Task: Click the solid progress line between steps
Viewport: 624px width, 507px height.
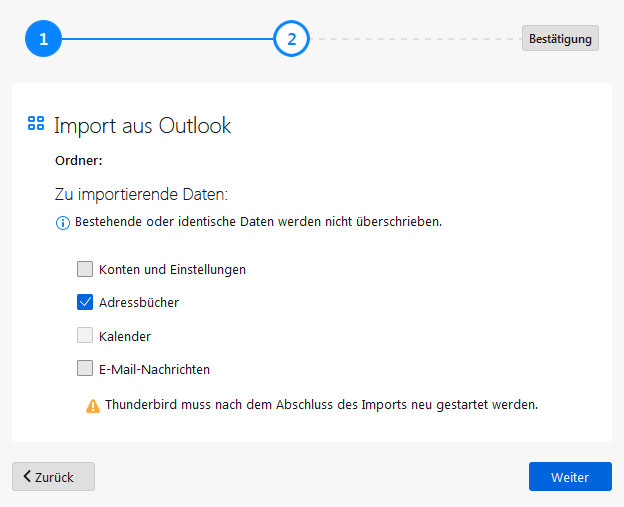Action: point(167,40)
